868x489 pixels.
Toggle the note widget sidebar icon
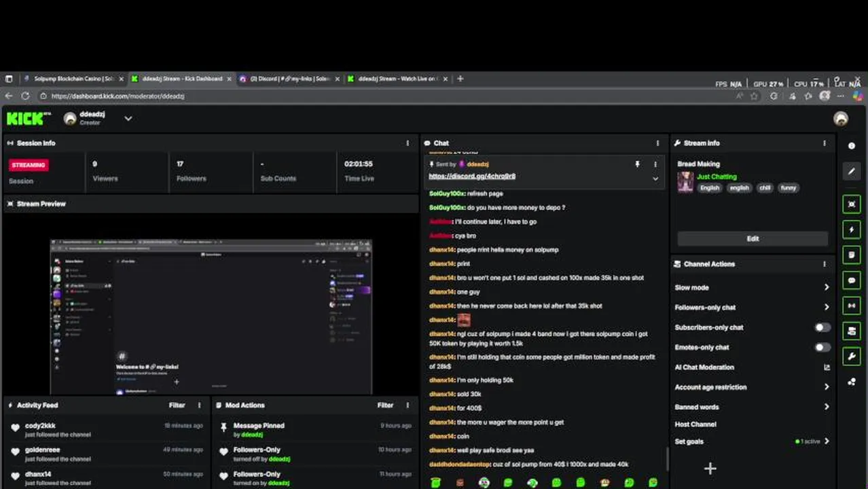point(852,255)
